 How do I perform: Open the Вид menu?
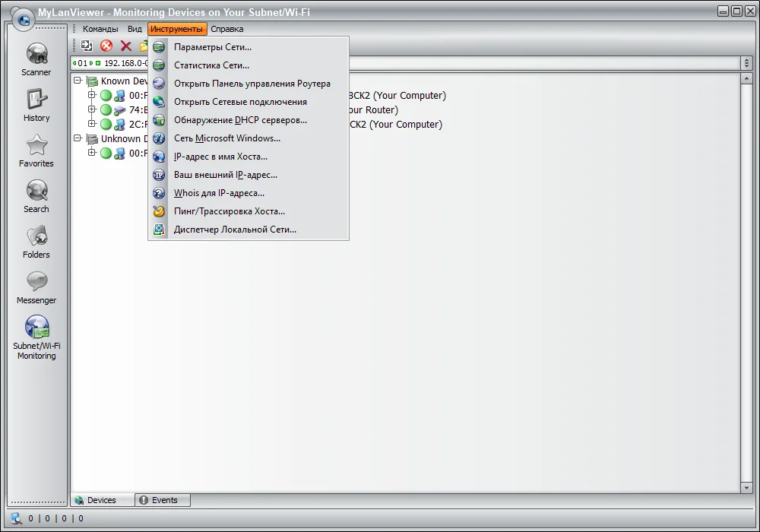coord(135,29)
